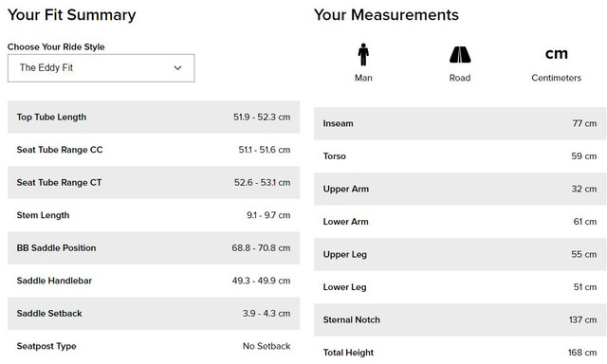Viewport: 607px width, 364px height.
Task: Click the 49.3 - 49.9 cm value
Action: pos(262,281)
